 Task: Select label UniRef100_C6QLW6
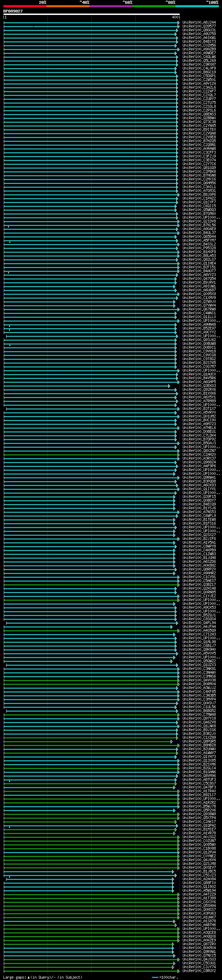199,57
